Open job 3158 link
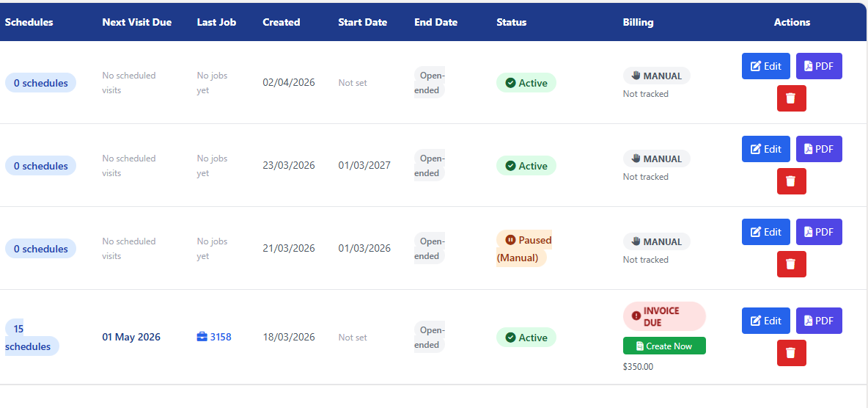Image resolution: width=868 pixels, height=408 pixels. coord(214,337)
